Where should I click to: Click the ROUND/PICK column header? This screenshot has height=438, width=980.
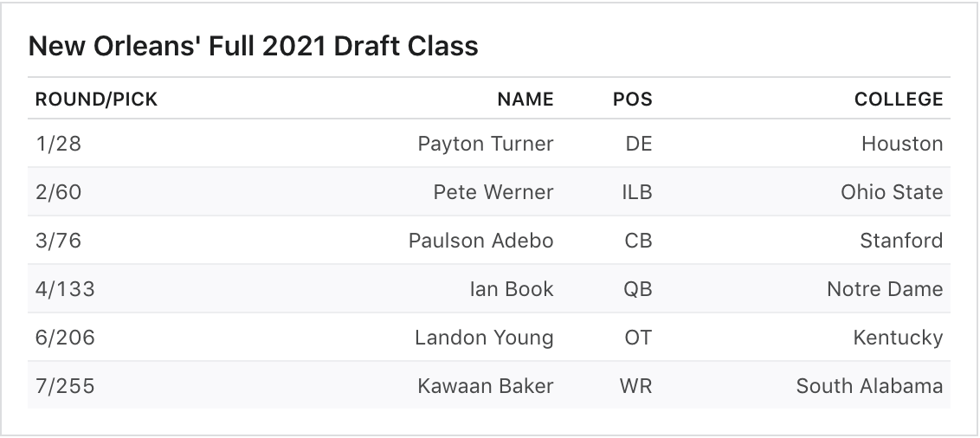(96, 100)
